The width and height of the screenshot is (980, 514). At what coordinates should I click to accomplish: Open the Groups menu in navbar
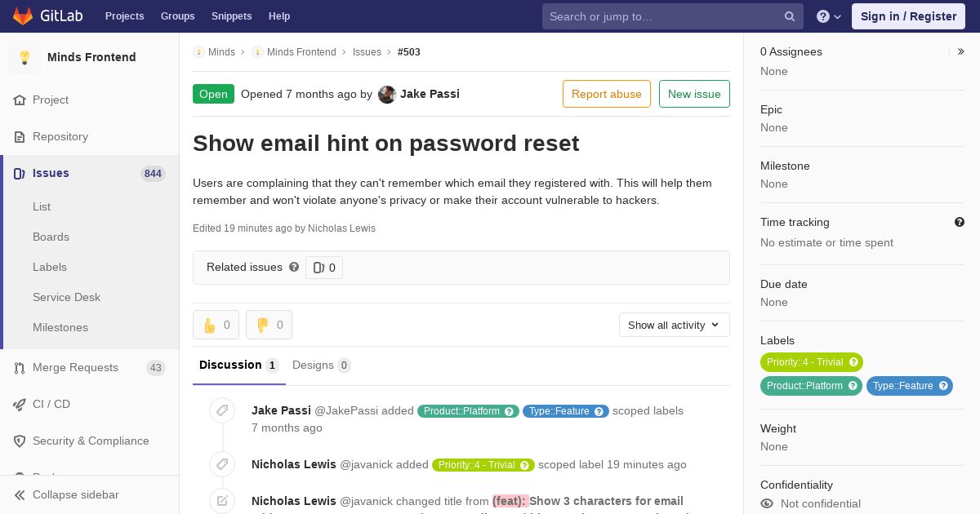tap(177, 16)
